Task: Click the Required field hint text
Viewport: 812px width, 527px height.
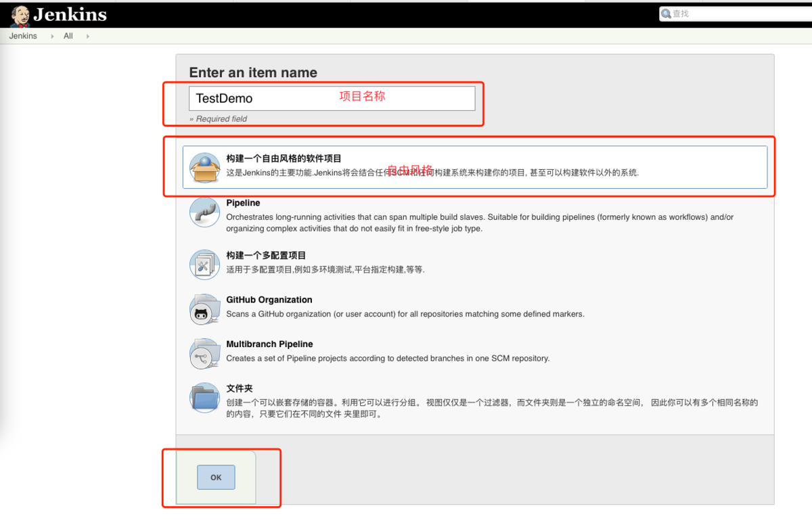Action: point(218,119)
